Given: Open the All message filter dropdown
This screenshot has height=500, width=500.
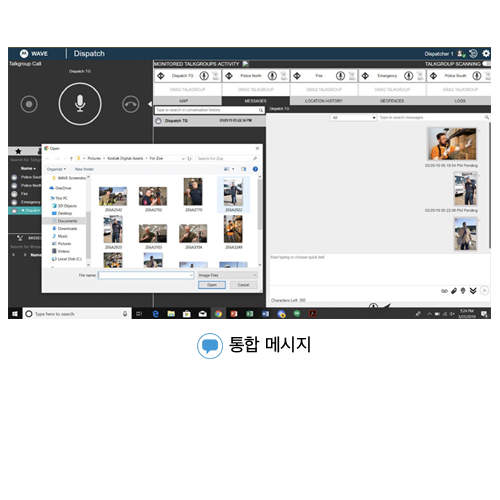Looking at the screenshot, I should pyautogui.click(x=353, y=118).
